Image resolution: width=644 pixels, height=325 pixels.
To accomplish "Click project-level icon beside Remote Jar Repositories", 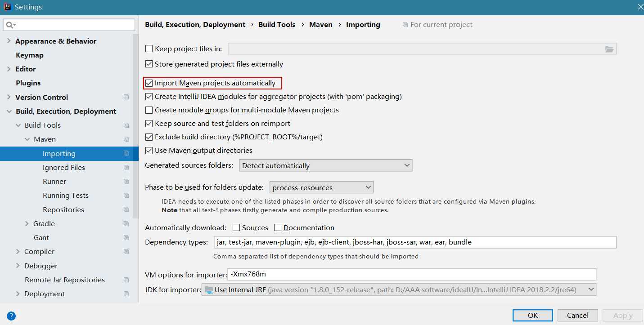I will click(x=126, y=280).
